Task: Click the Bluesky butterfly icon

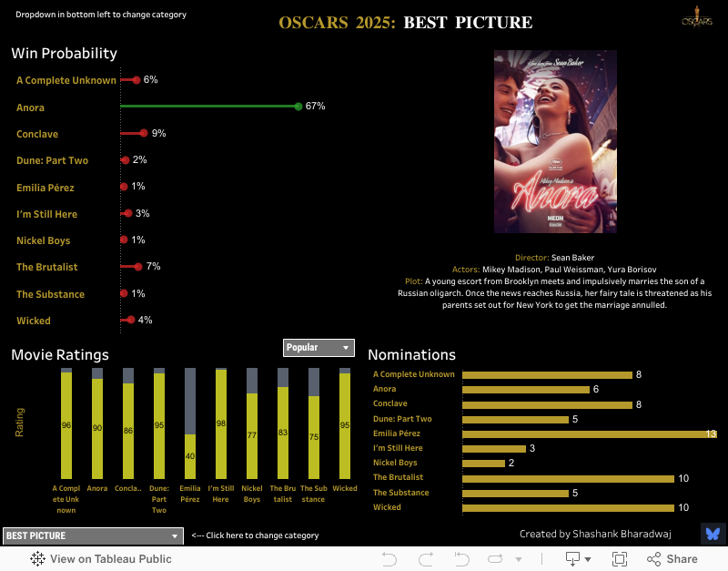Action: tap(713, 534)
